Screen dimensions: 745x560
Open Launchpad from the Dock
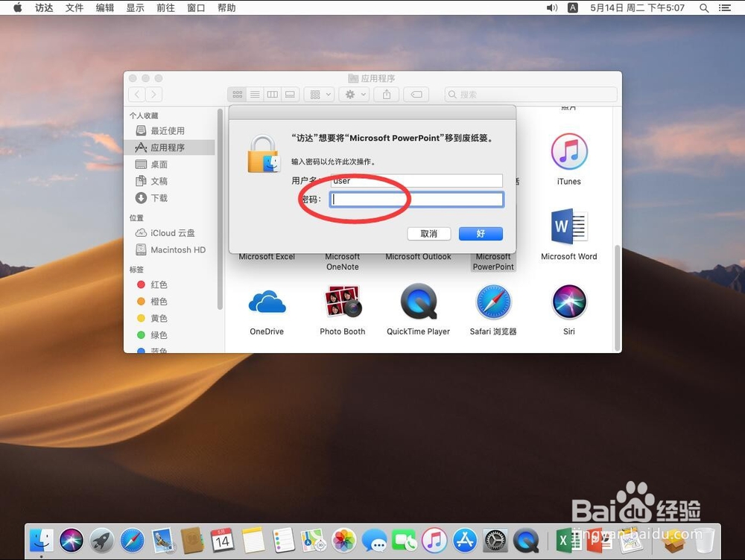pos(102,541)
